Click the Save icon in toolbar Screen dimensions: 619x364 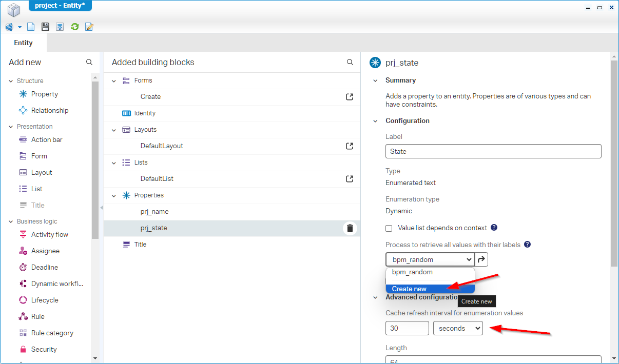pos(45,27)
